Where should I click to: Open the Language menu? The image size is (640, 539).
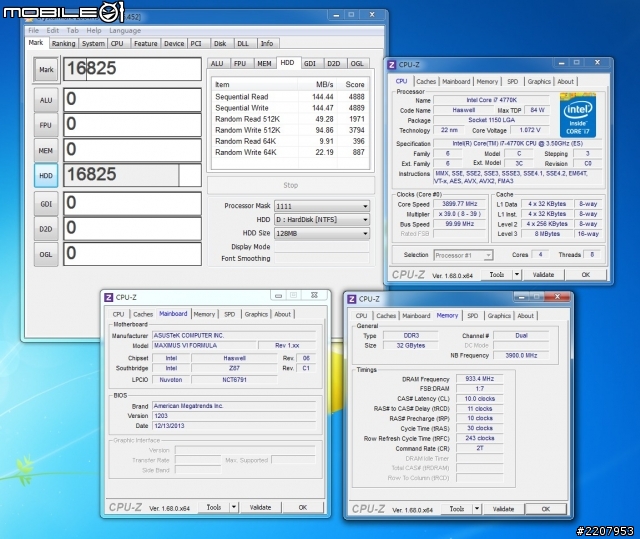(x=125, y=30)
